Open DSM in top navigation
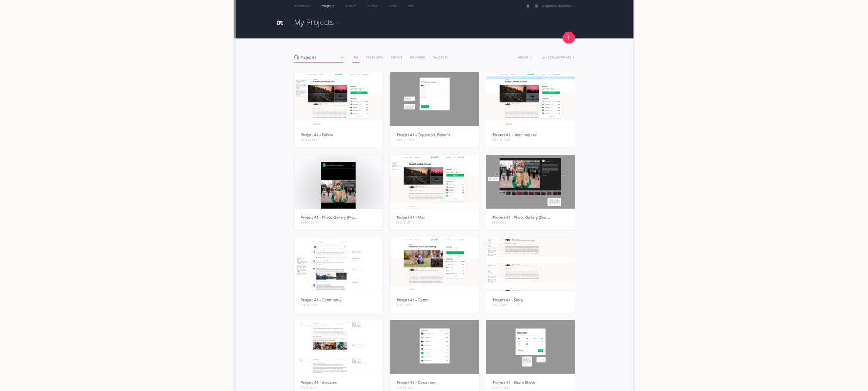The width and height of the screenshot is (868, 391). pyautogui.click(x=411, y=6)
